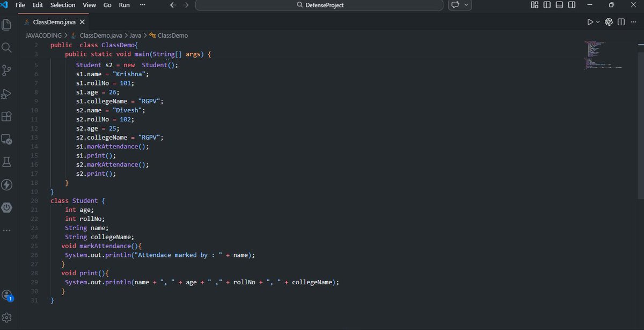Toggle the bottom panel visibility
This screenshot has width=644, height=330.
click(x=559, y=5)
